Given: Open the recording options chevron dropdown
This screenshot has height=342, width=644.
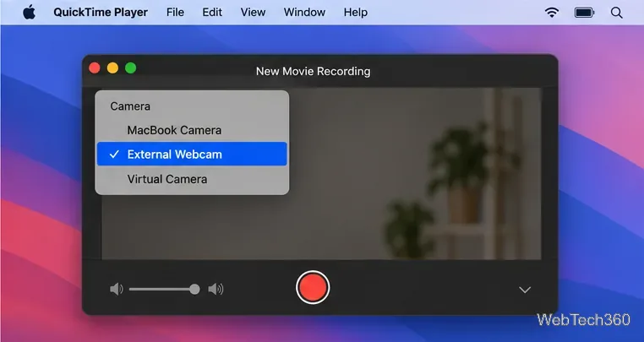Looking at the screenshot, I should click(525, 290).
